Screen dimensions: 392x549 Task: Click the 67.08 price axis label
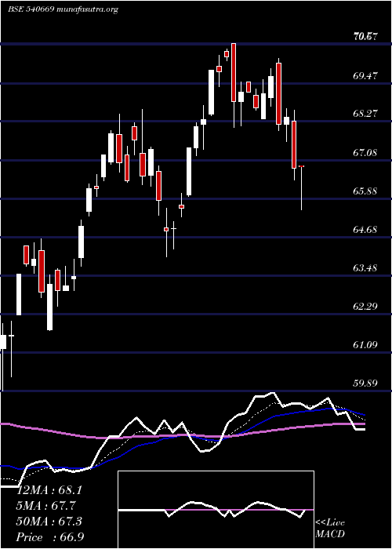coord(365,152)
